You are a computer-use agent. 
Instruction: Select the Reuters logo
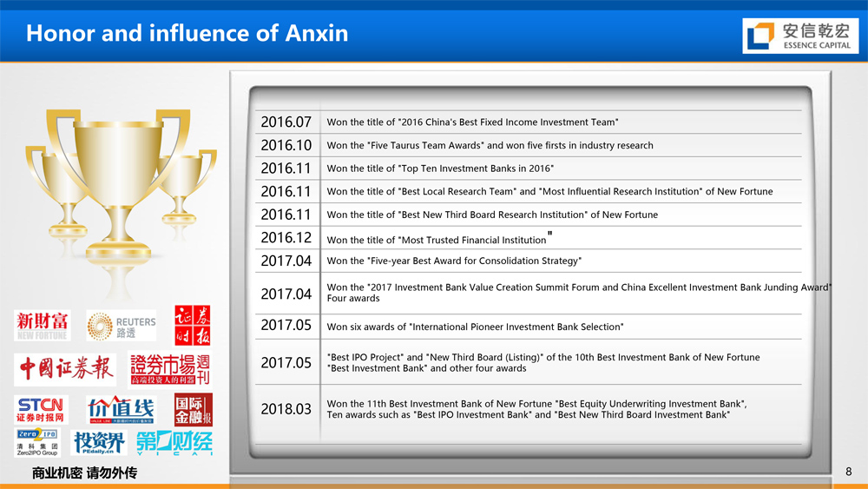[122, 326]
